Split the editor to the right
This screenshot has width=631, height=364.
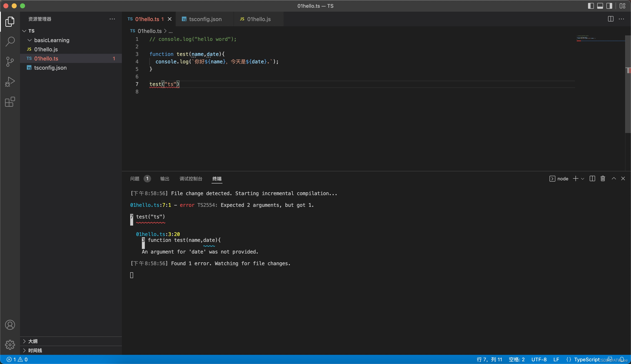click(x=611, y=19)
